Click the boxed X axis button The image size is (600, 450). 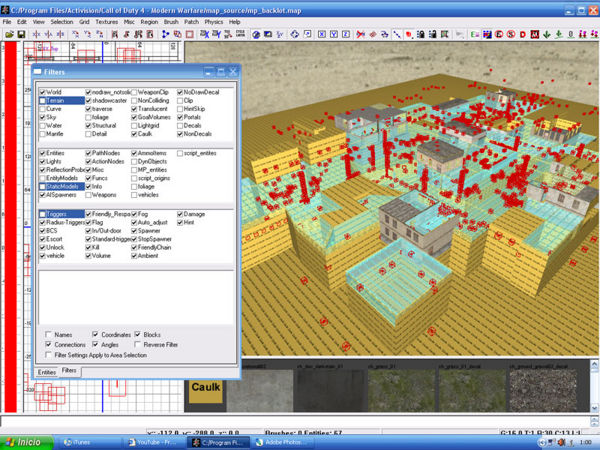(322, 34)
